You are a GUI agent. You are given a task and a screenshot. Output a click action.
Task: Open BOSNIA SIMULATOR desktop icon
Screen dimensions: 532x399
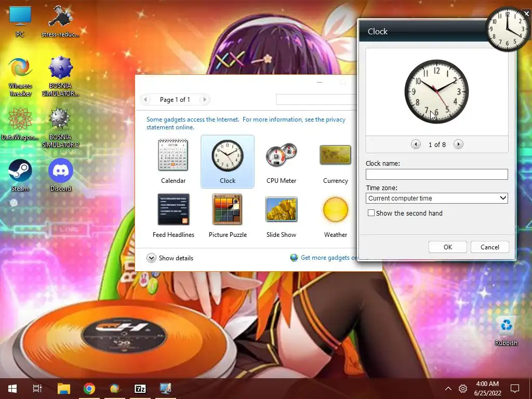pyautogui.click(x=60, y=77)
